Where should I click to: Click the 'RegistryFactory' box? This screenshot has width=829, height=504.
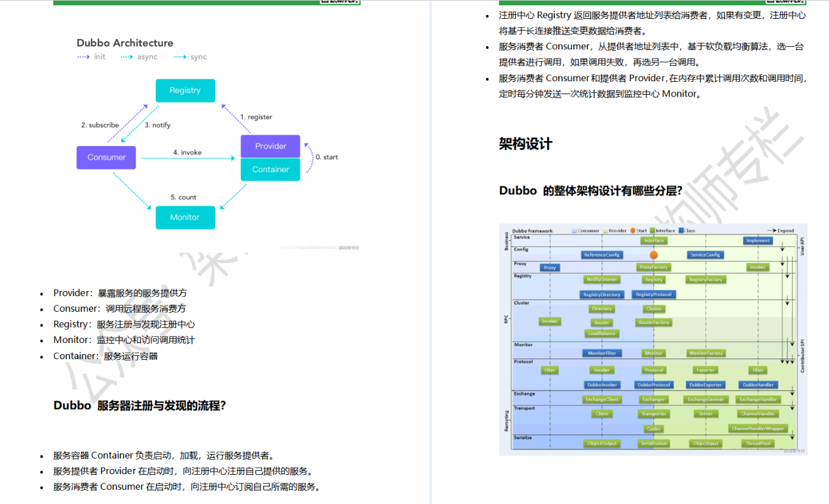click(x=706, y=279)
